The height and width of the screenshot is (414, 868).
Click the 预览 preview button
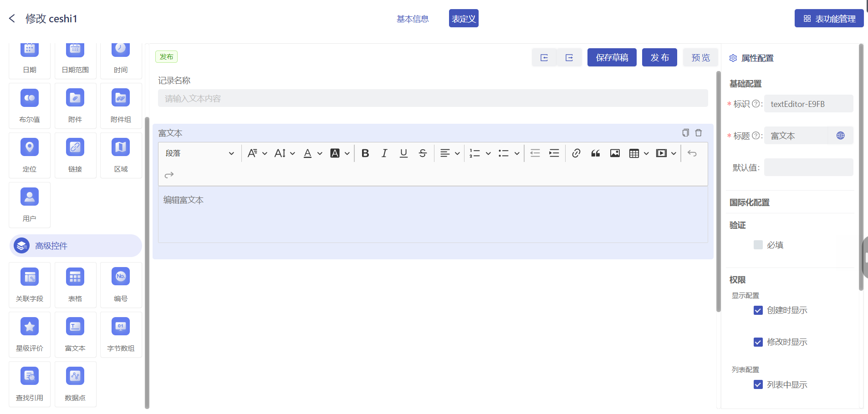point(700,57)
